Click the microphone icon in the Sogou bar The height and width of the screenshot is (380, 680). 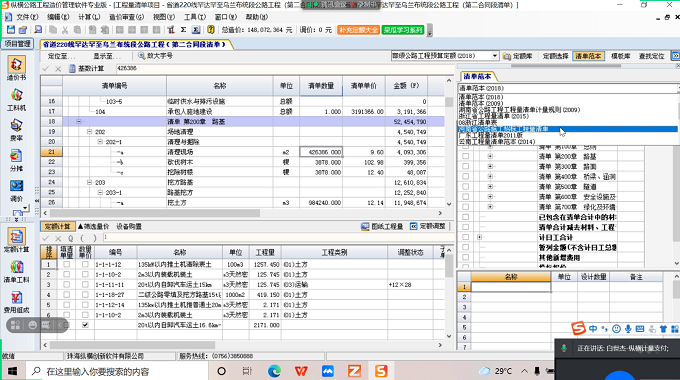click(x=628, y=329)
